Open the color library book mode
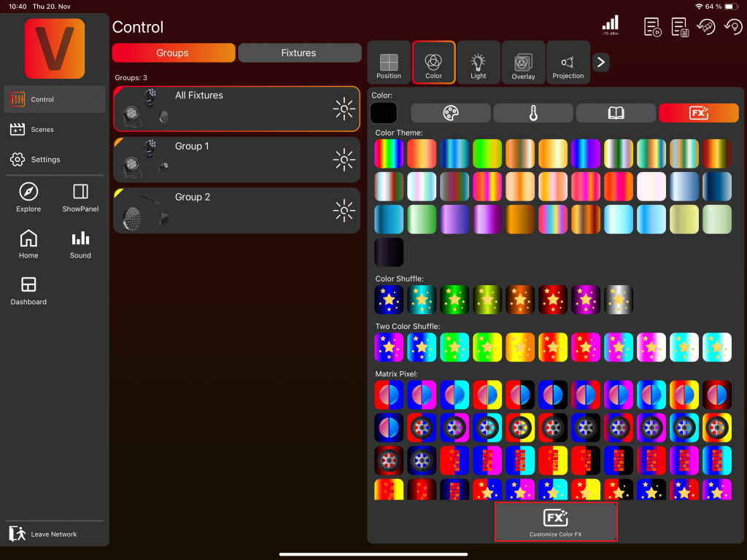 [616, 113]
